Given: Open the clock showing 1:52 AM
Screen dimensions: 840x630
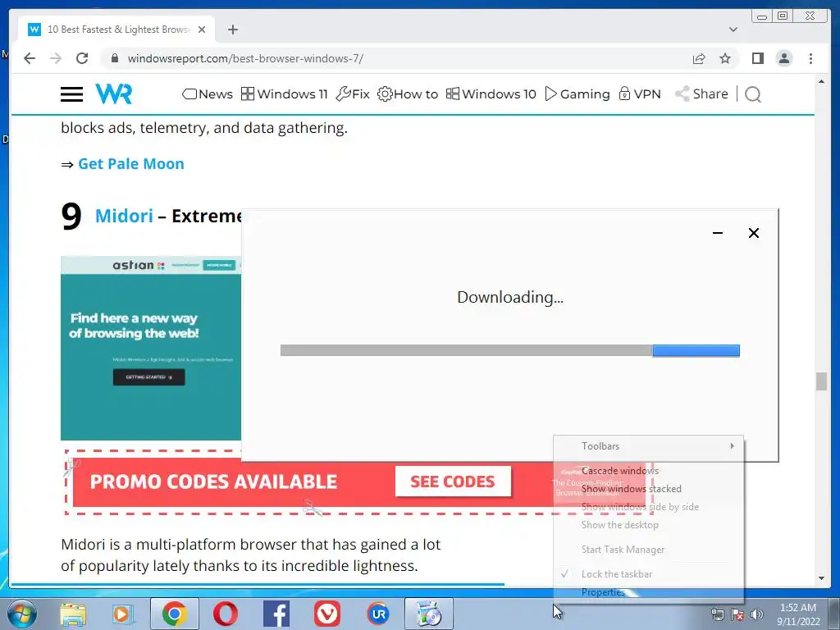Looking at the screenshot, I should click(x=798, y=614).
